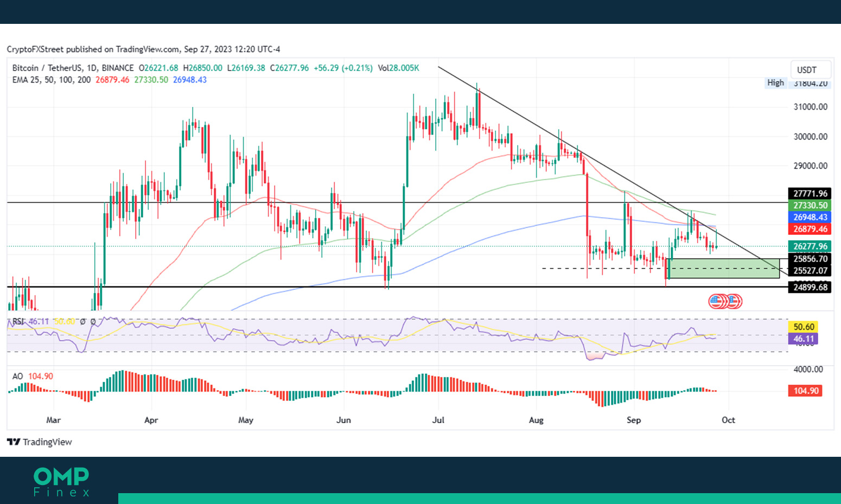Click the 104.90 value beside AO label
This screenshot has width=841, height=504.
click(x=41, y=376)
